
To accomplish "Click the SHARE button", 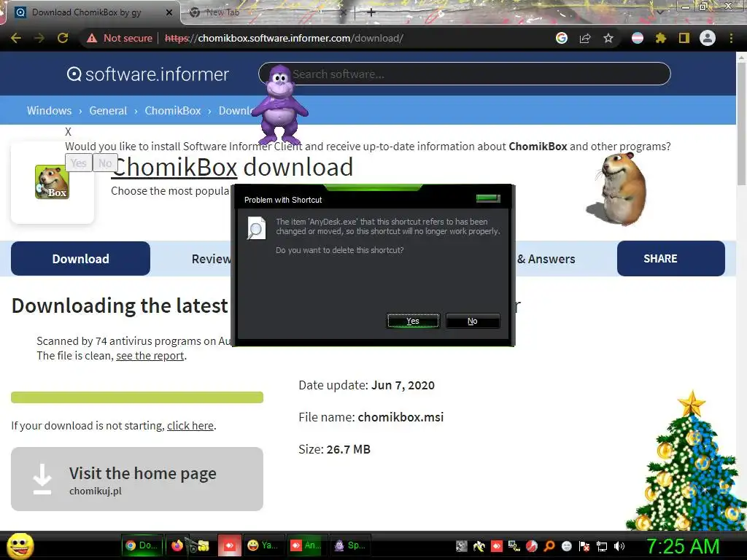I will coord(671,259).
